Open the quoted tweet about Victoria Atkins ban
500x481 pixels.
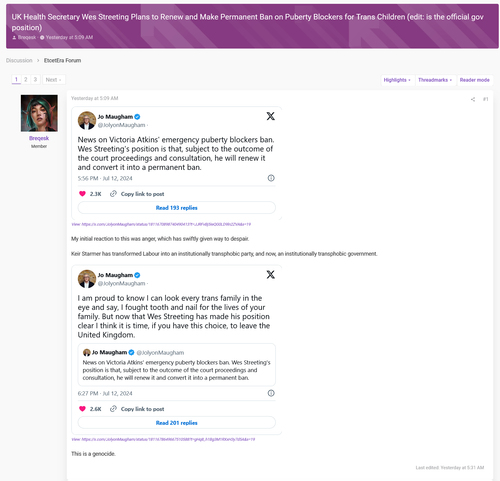tap(177, 365)
